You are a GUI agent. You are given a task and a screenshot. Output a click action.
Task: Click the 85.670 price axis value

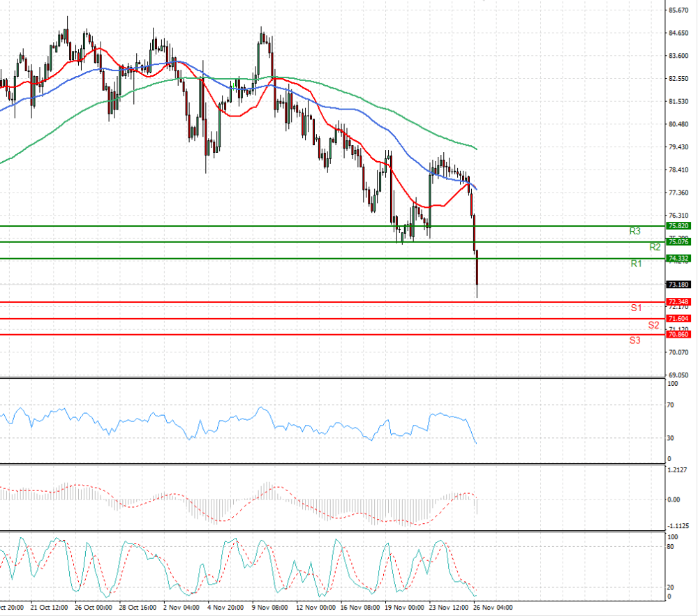(x=678, y=10)
